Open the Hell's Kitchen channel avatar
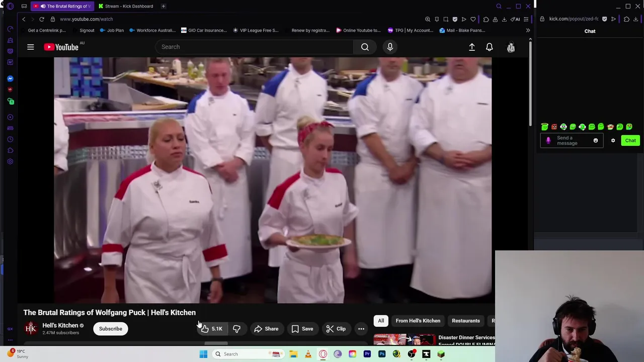Image resolution: width=644 pixels, height=362 pixels. tap(31, 329)
